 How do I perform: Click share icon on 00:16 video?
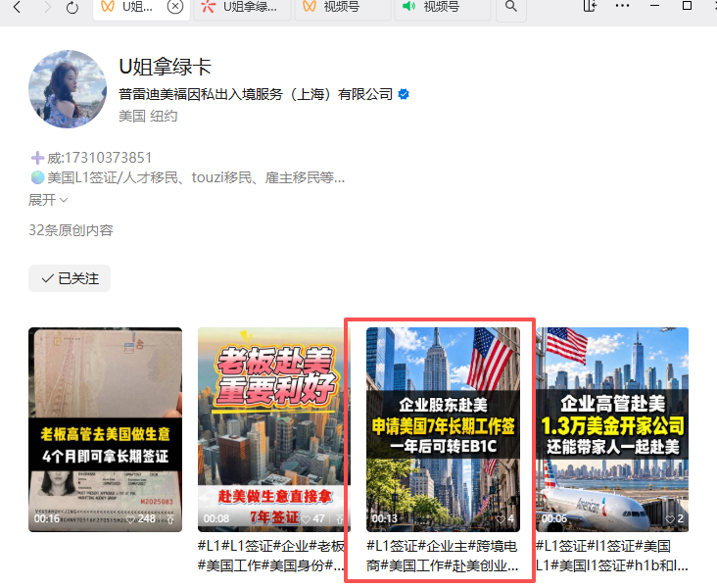(x=170, y=519)
